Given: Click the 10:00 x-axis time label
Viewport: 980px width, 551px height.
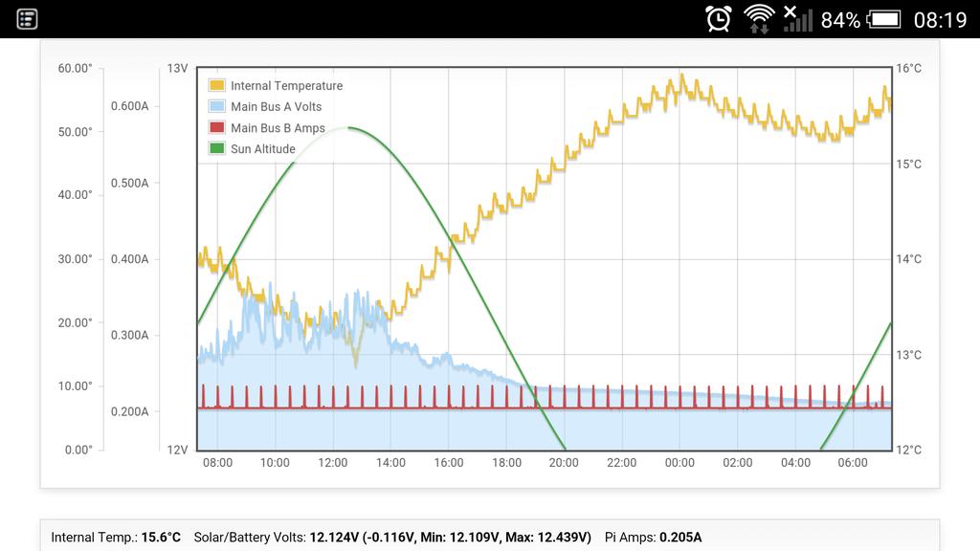Looking at the screenshot, I should pyautogui.click(x=275, y=463).
